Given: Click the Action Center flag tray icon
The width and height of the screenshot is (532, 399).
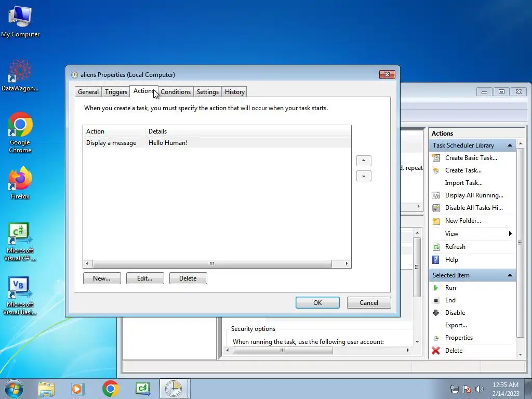Looking at the screenshot, I should (x=467, y=389).
